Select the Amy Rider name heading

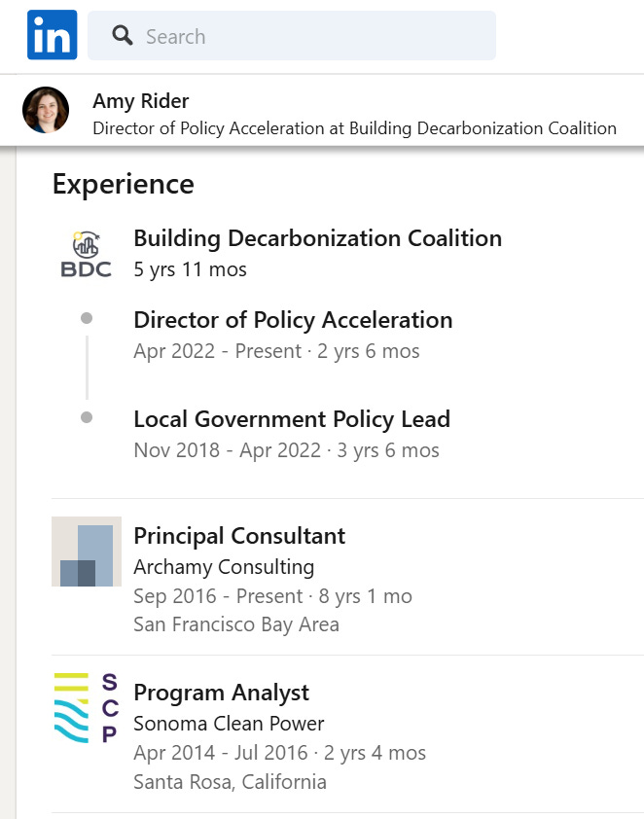(140, 101)
